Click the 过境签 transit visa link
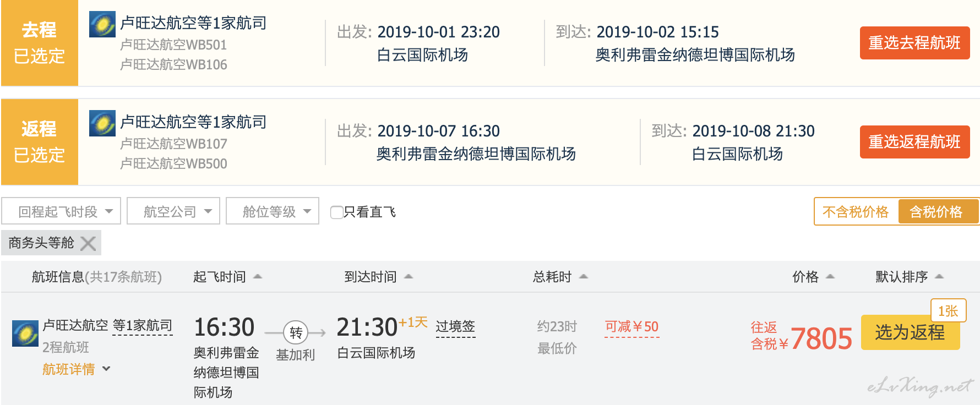Viewport: 980px width, 405px height. pyautogui.click(x=455, y=327)
